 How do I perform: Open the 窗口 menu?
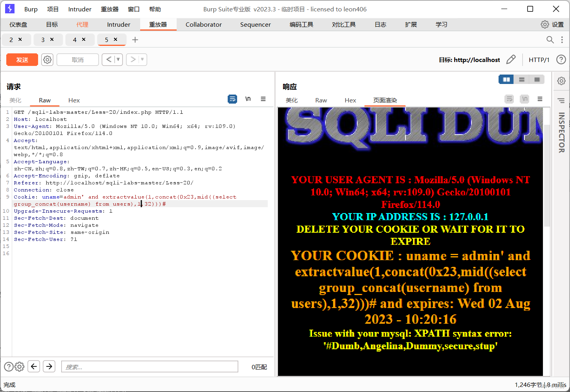click(x=134, y=9)
